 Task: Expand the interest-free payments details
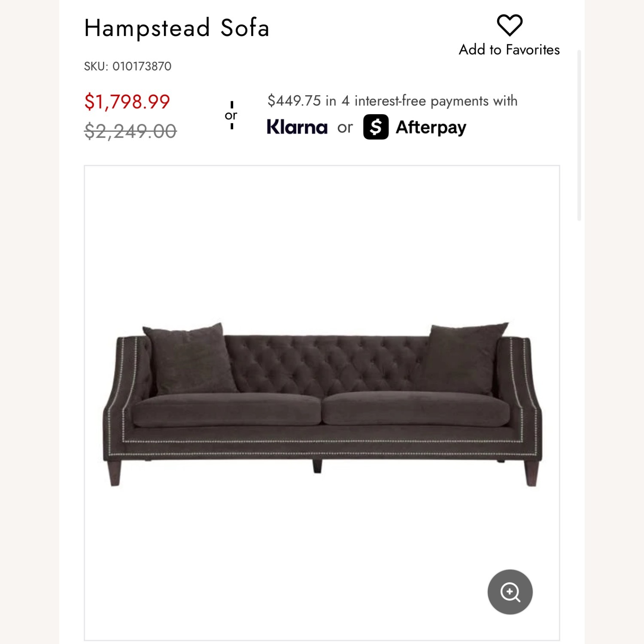392,101
